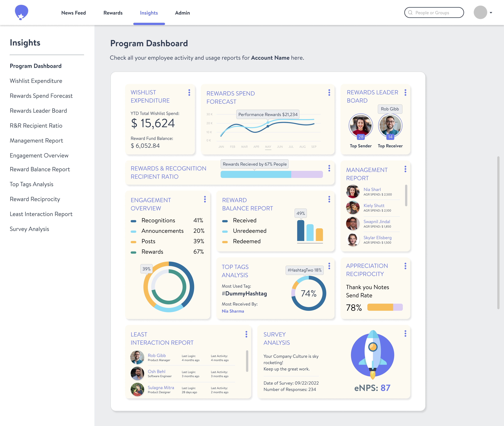Screen dimensions: 504x426
Task: Open Appreciation Reciprocity options menu
Action: [x=405, y=266]
